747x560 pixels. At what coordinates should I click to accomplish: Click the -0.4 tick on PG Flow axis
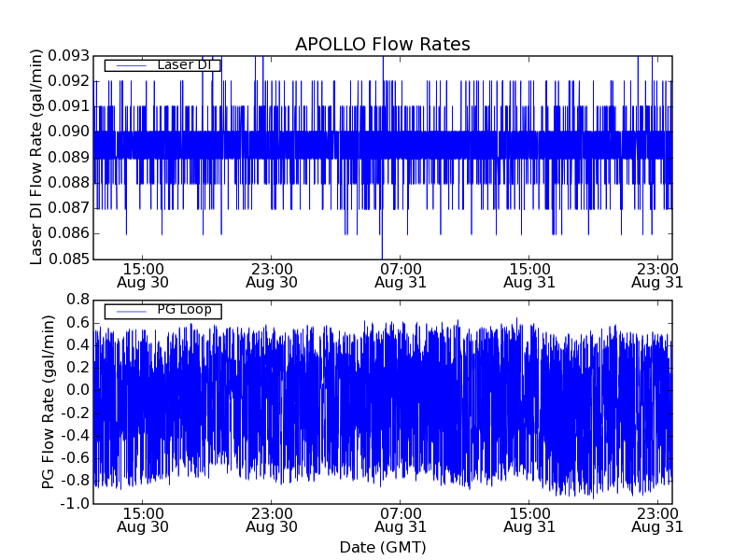(x=76, y=436)
